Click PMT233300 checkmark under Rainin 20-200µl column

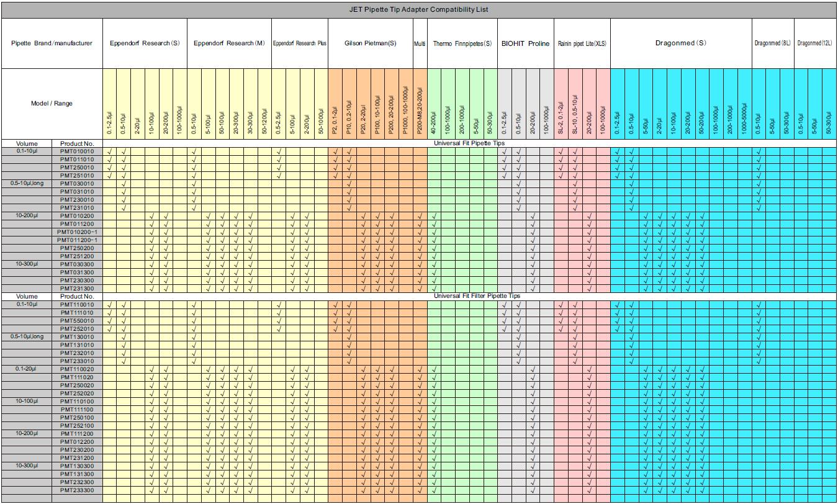click(588, 490)
